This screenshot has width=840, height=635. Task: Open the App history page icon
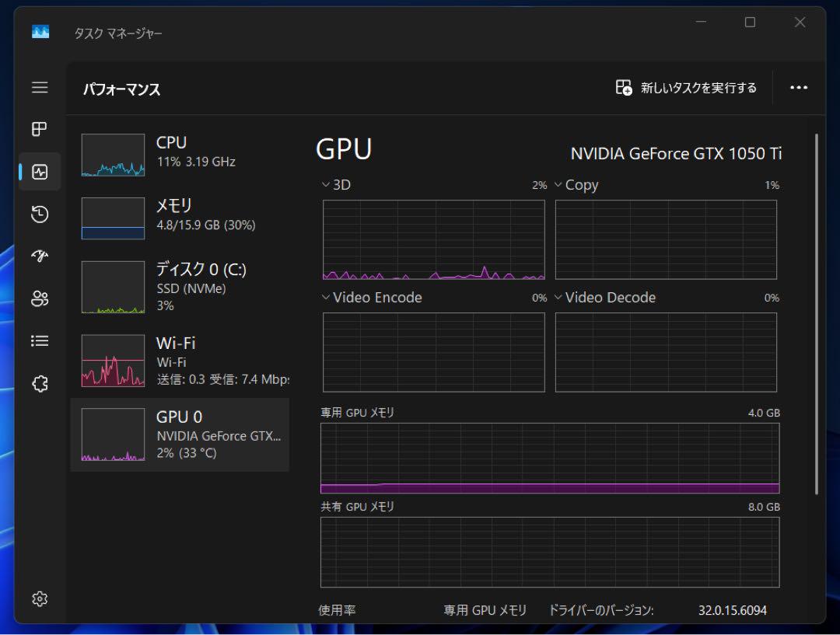tap(40, 215)
